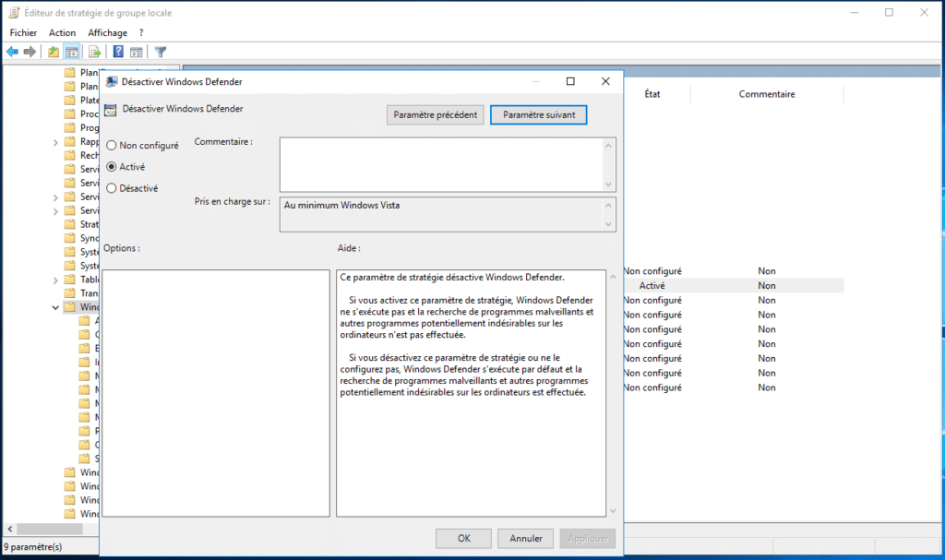
Task: Expand the Rapp tree folder arrow
Action: (x=55, y=142)
